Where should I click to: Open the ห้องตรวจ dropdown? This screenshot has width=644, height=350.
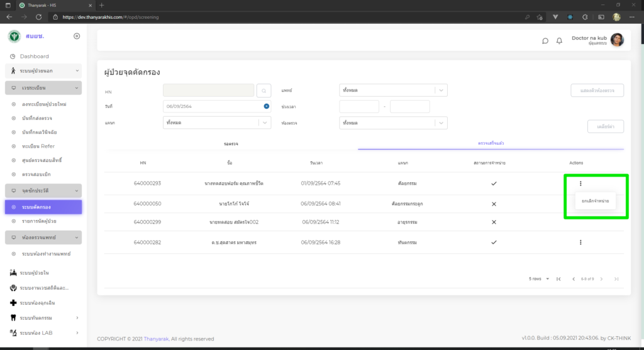pyautogui.click(x=393, y=123)
